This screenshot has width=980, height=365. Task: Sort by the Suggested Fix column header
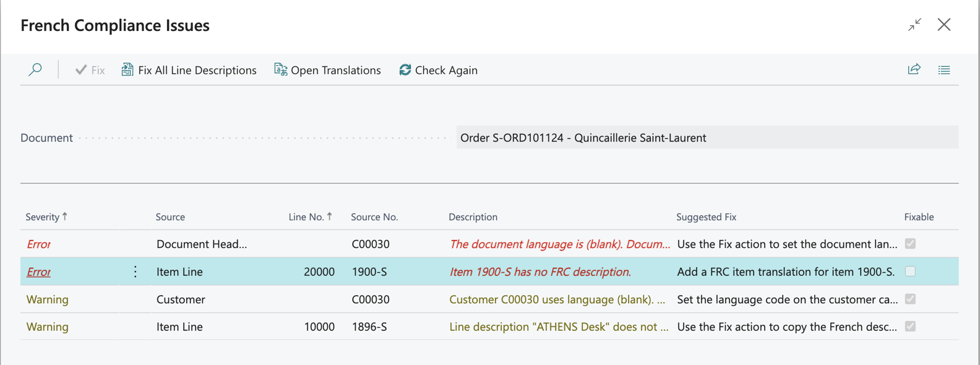click(x=706, y=217)
